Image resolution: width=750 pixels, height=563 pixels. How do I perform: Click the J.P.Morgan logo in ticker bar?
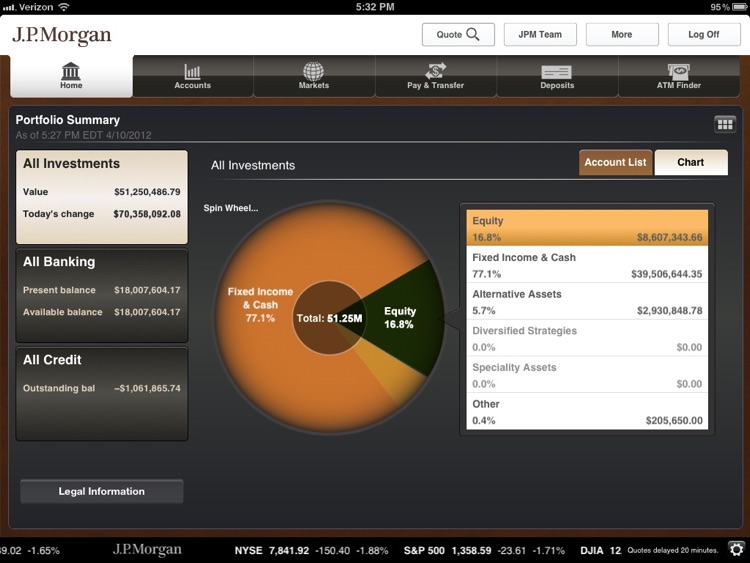click(x=147, y=550)
